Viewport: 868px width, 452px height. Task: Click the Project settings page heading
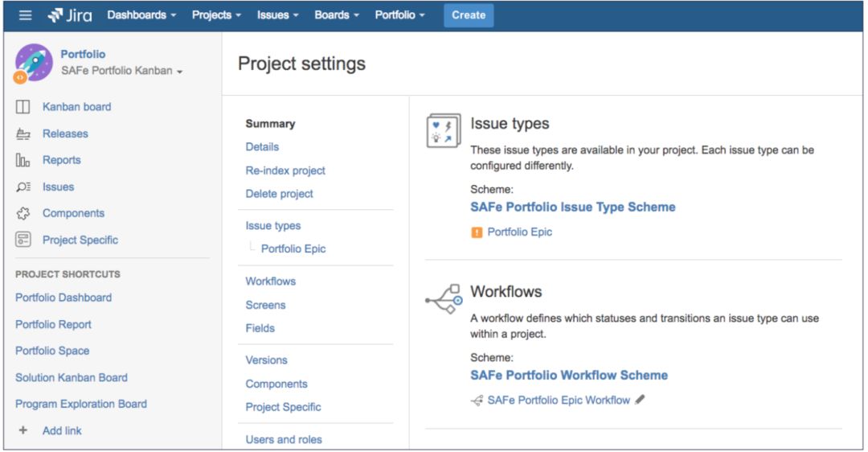point(301,64)
